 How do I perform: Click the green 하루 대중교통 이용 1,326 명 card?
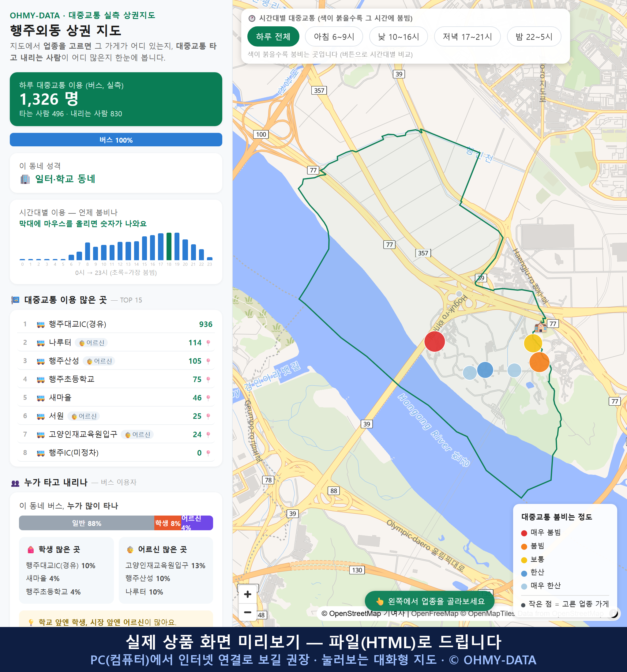pyautogui.click(x=116, y=99)
